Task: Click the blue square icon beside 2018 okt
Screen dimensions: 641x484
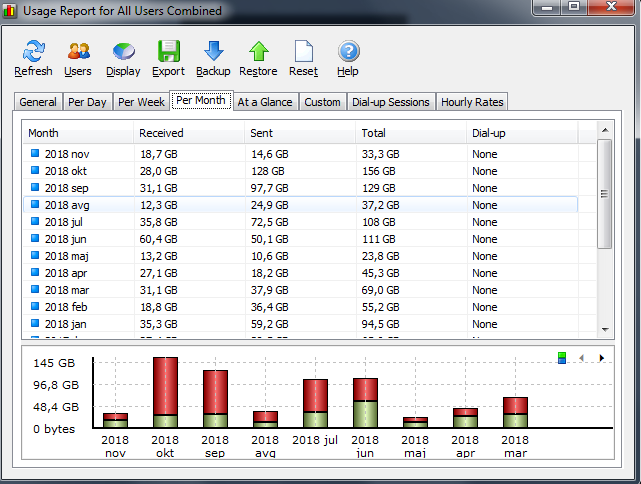Action: pos(35,170)
